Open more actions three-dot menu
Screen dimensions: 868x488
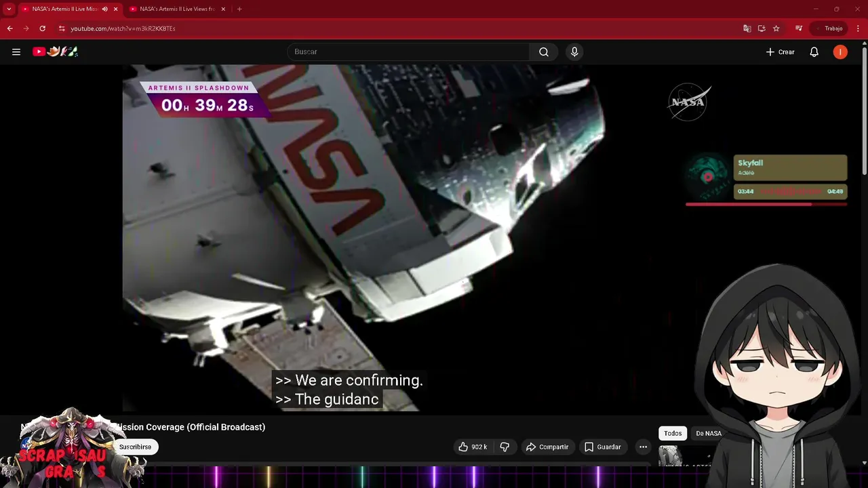pyautogui.click(x=643, y=447)
